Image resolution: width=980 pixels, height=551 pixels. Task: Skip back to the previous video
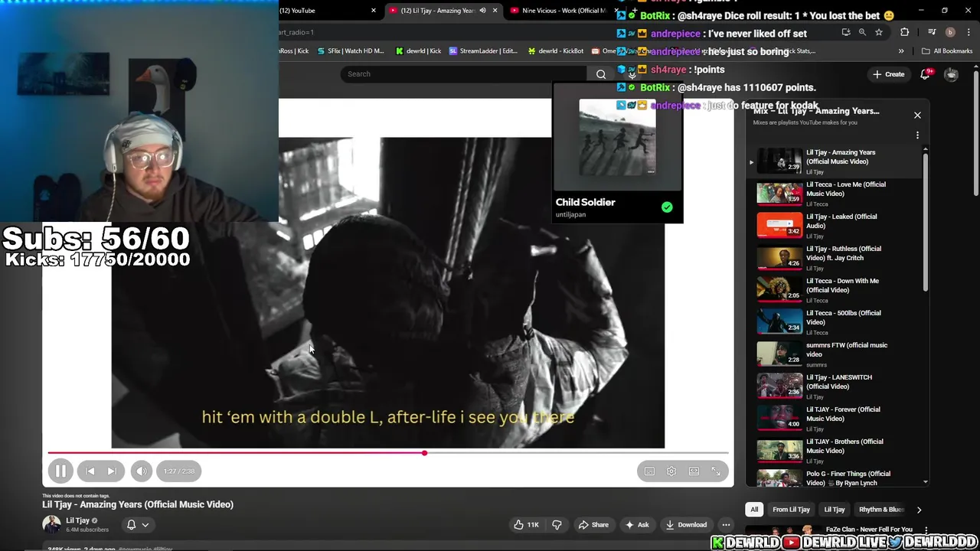pos(90,471)
